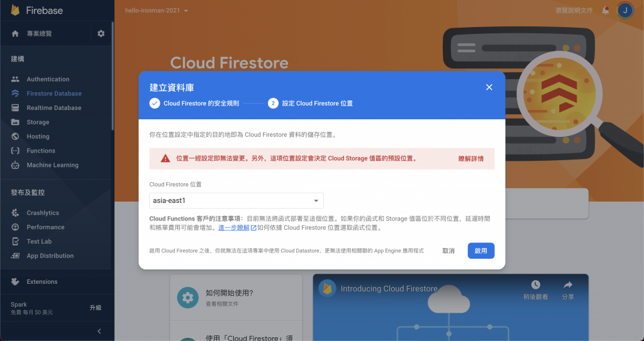Screen dimensions: 644x341
Task: Click 瀏覽說明文件 in top bar
Action: click(574, 11)
